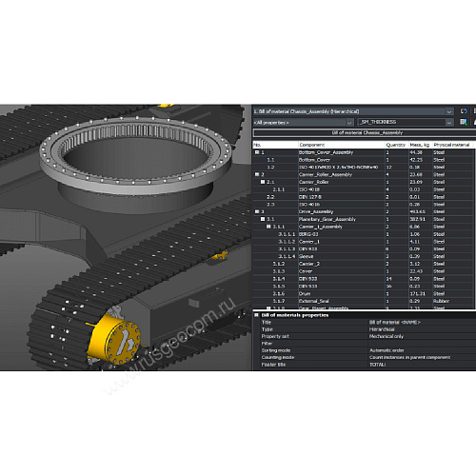Click the refresh bill of material icon

click(464, 111)
